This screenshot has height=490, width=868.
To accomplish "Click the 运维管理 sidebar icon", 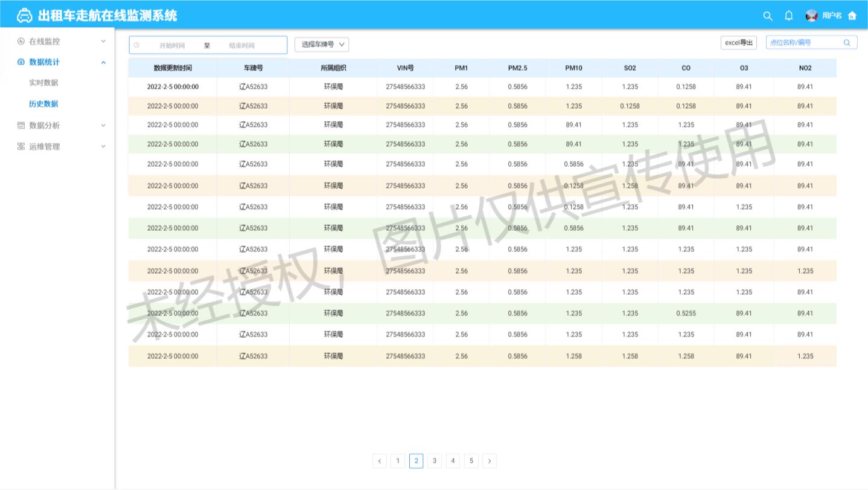I will point(21,147).
